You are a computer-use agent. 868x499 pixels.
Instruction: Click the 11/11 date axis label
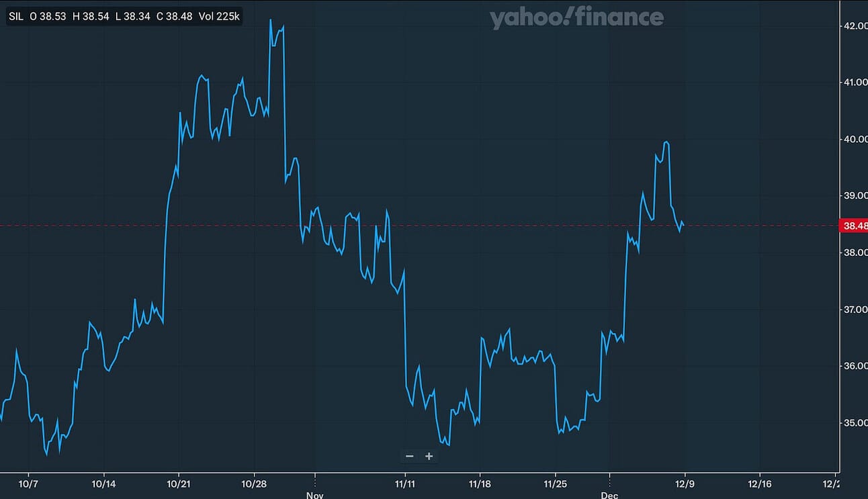404,483
